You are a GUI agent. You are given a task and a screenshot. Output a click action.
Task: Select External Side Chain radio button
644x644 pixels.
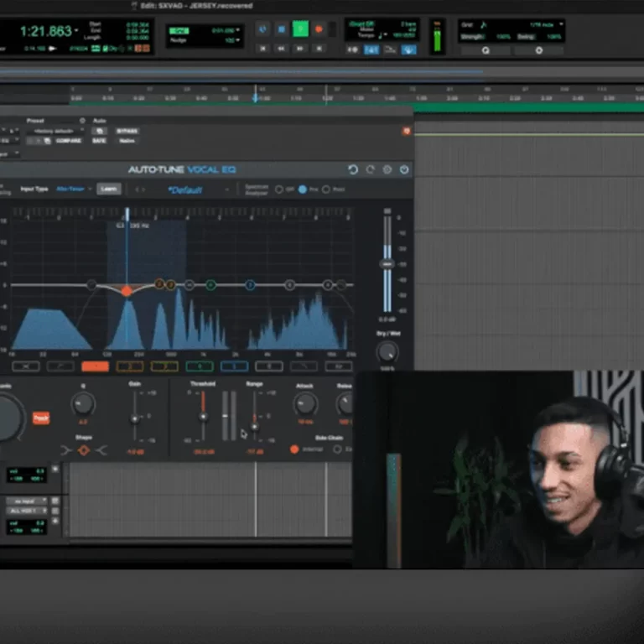[337, 449]
